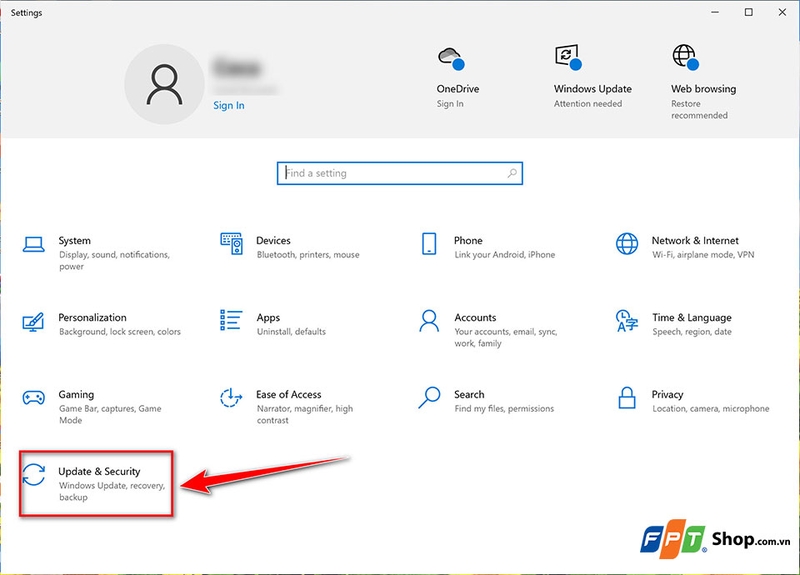Image resolution: width=800 pixels, height=575 pixels.
Task: Open the Update & Security refresh icon
Action: click(x=34, y=474)
